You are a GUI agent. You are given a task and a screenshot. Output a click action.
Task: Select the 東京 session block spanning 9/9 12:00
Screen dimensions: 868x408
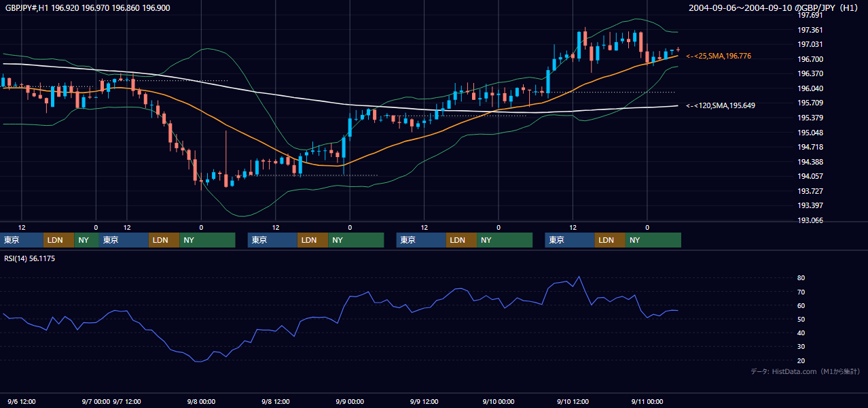pos(421,240)
